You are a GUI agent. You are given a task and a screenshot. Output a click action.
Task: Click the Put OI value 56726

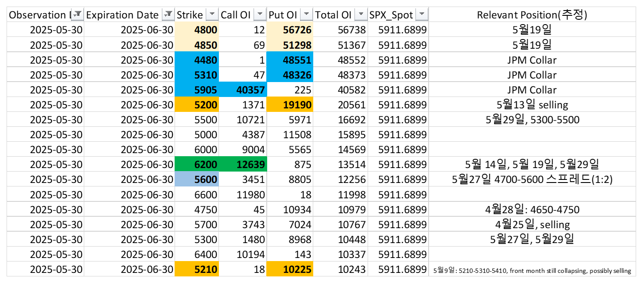pyautogui.click(x=290, y=30)
